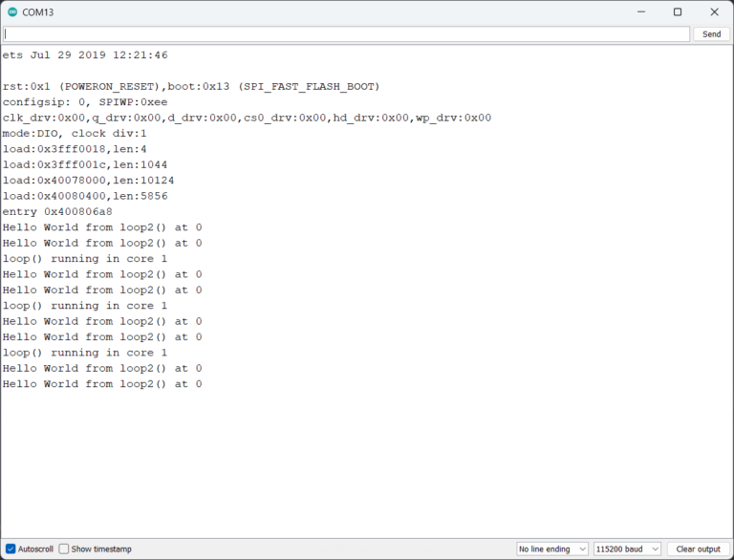This screenshot has width=734, height=560.
Task: Open the No line ending dropdown
Action: (x=551, y=549)
